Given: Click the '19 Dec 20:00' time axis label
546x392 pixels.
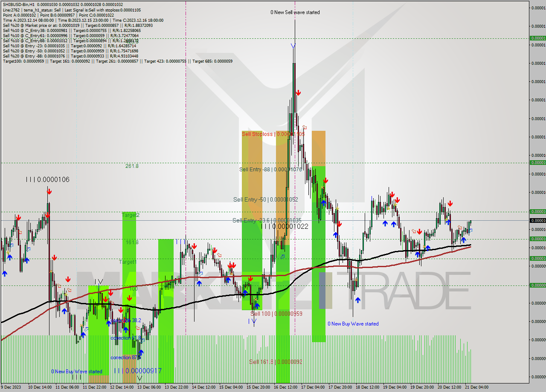Looking at the screenshot, I should (x=422, y=387).
